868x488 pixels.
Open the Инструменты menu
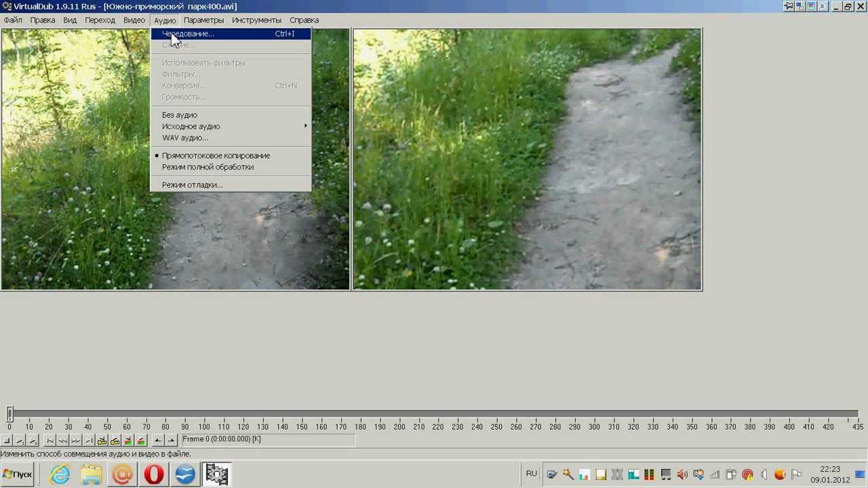[x=256, y=20]
